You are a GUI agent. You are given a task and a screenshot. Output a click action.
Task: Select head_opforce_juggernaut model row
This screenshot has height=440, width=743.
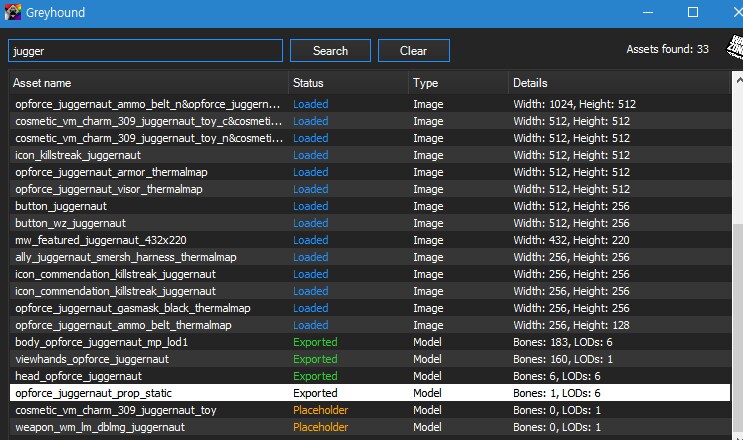click(370, 376)
